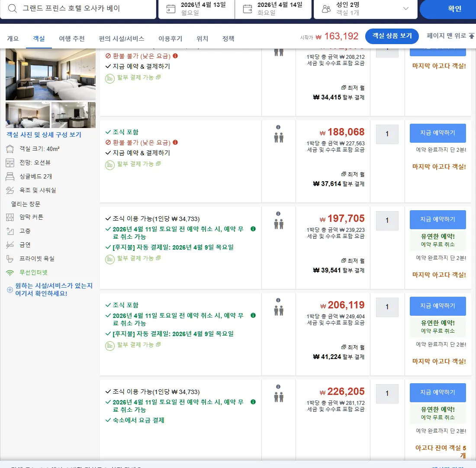Switch to the 개요 tab
The height and width of the screenshot is (468, 476).
13,38
